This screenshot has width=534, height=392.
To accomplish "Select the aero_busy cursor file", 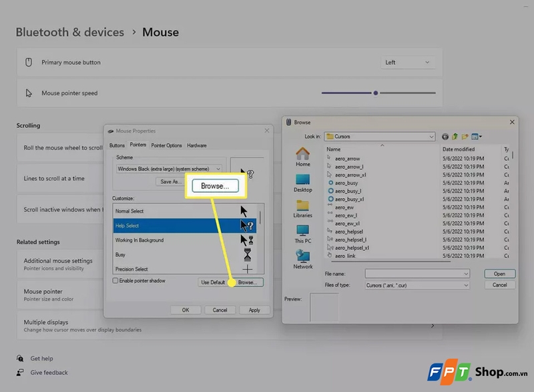I will click(346, 183).
